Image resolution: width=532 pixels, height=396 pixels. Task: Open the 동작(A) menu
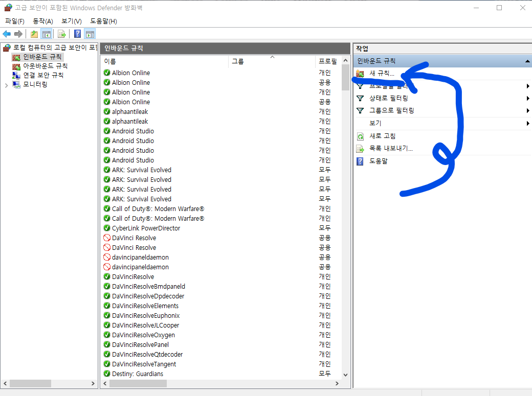[x=43, y=21]
